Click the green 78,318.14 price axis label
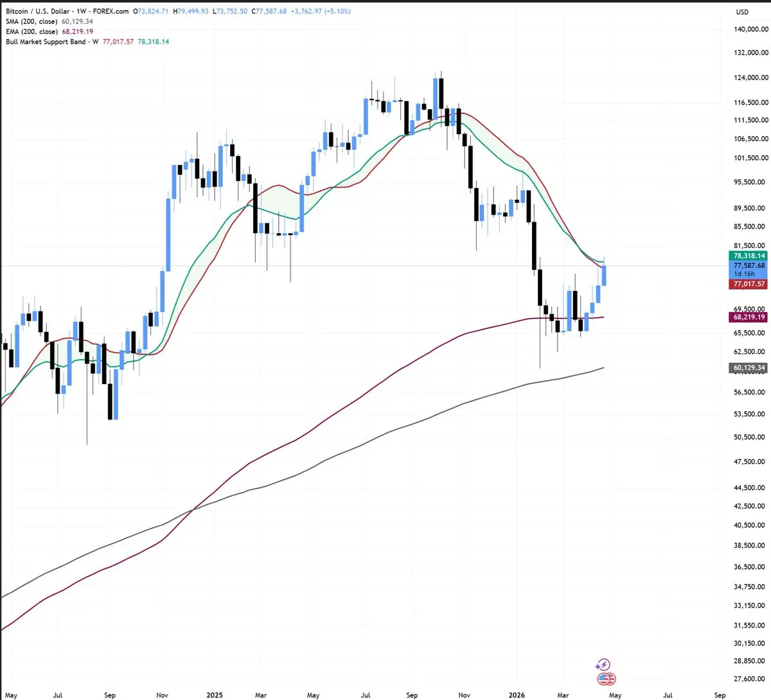771x700 pixels. [749, 256]
